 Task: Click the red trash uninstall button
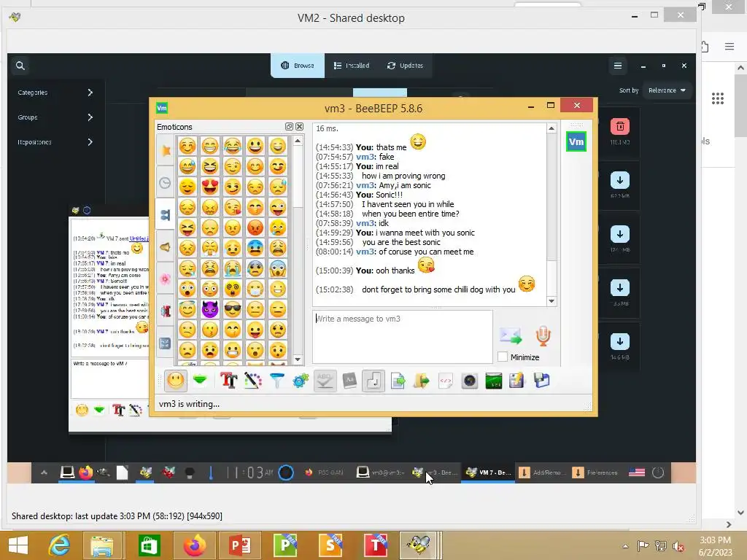[620, 126]
